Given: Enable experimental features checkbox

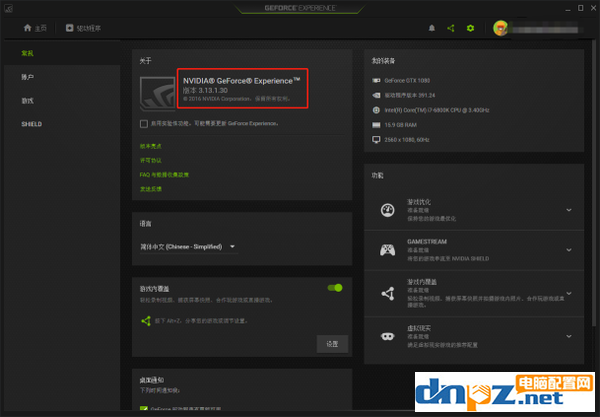Looking at the screenshot, I should (144, 124).
